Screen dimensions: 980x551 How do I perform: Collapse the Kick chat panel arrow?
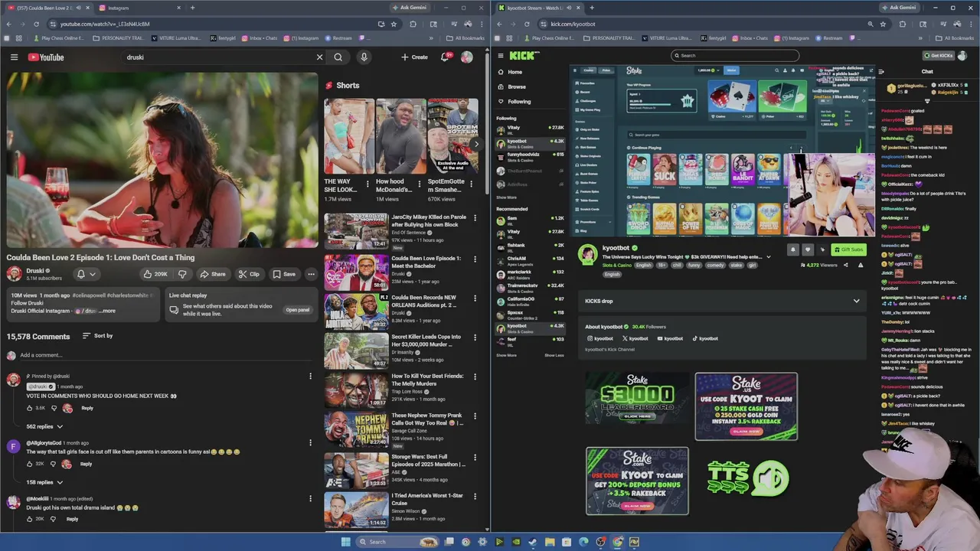click(881, 72)
